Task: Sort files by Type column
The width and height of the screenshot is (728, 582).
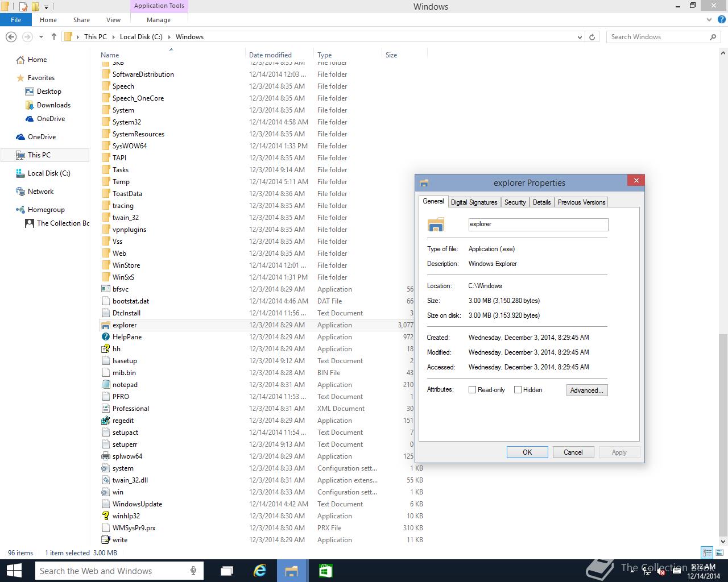Action: click(348, 55)
